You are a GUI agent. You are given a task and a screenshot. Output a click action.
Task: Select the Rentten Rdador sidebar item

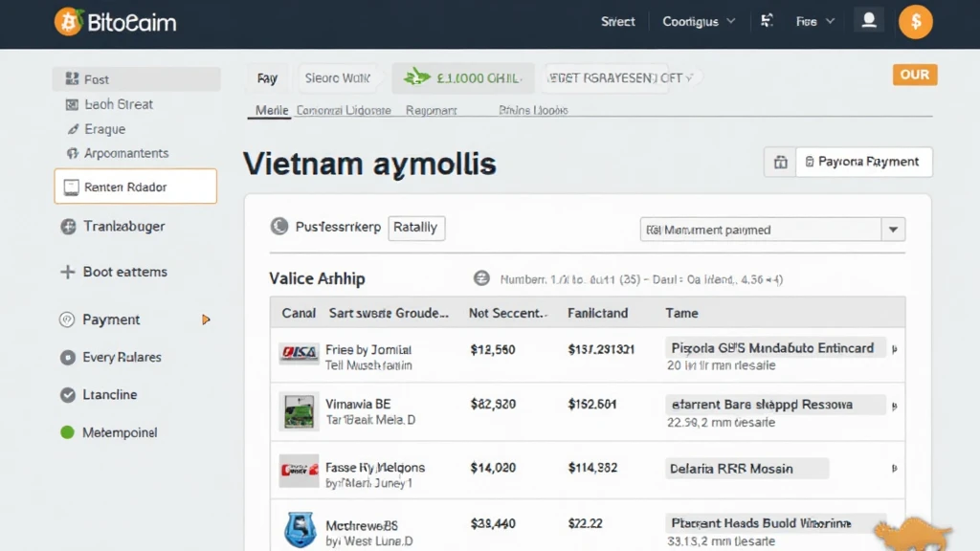click(135, 187)
